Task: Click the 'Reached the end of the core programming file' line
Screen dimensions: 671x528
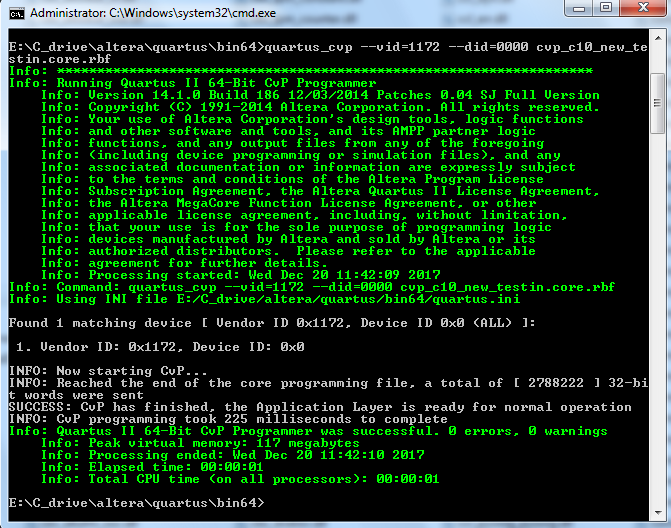Action: pyautogui.click(x=328, y=383)
